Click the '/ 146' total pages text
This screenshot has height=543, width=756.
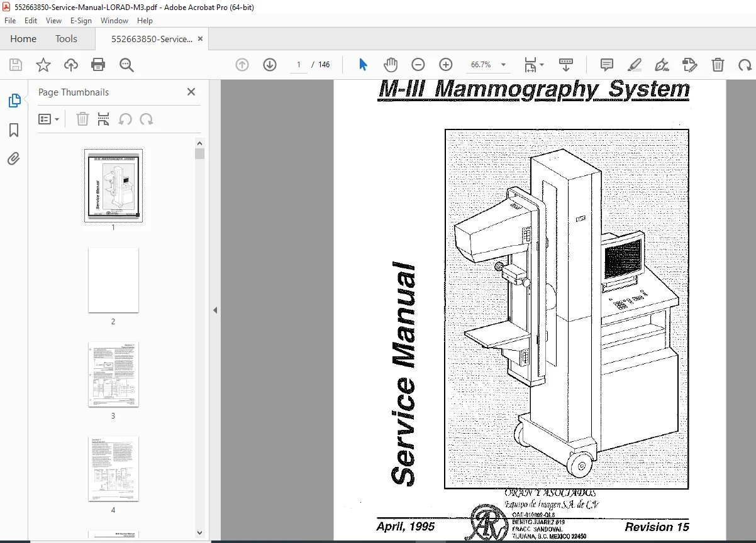tap(321, 65)
